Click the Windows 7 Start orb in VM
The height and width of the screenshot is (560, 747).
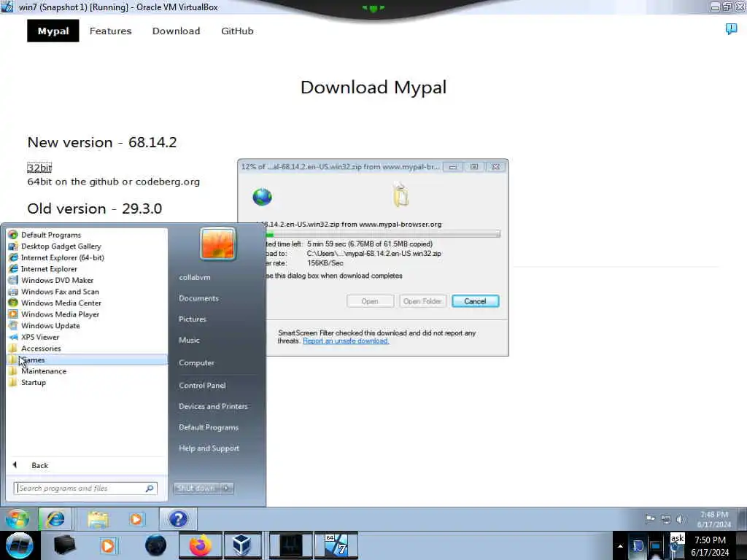point(18,519)
